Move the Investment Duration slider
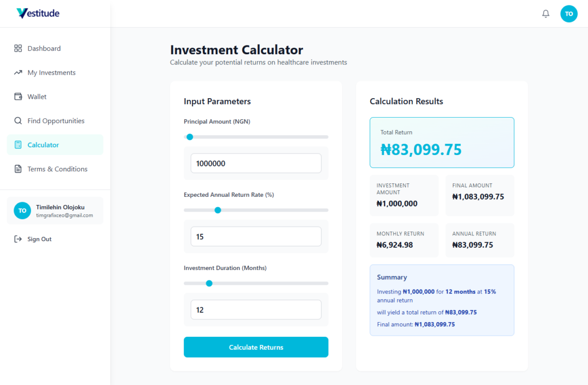 click(209, 283)
